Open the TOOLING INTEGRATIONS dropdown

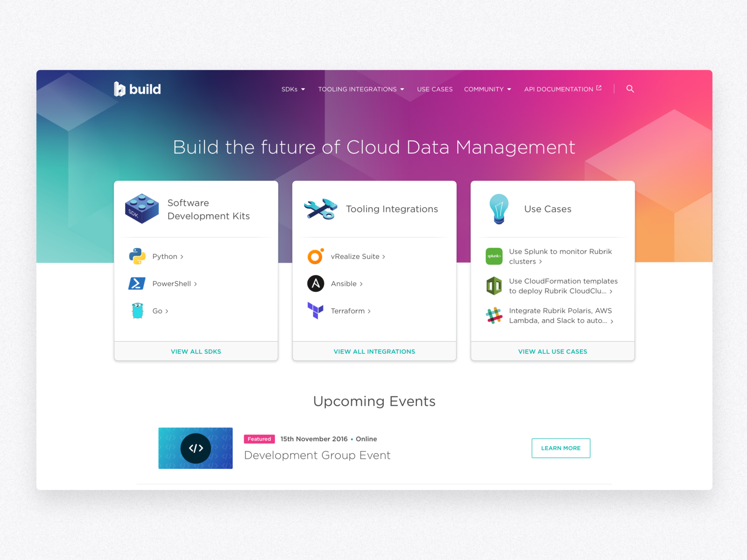[361, 89]
